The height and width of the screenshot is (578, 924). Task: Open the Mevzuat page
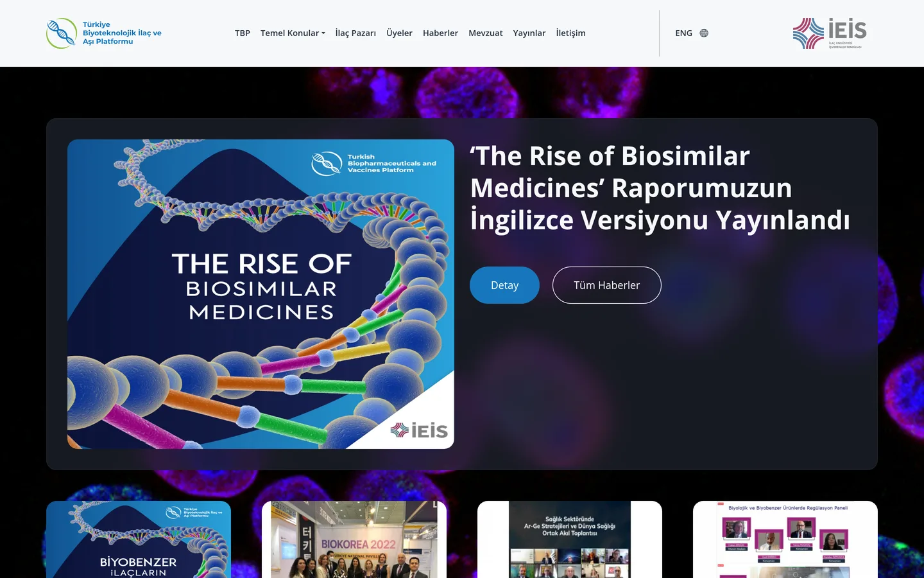click(x=486, y=33)
